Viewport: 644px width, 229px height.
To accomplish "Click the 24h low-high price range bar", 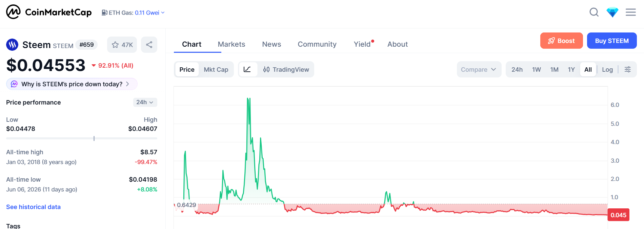I will [x=82, y=138].
